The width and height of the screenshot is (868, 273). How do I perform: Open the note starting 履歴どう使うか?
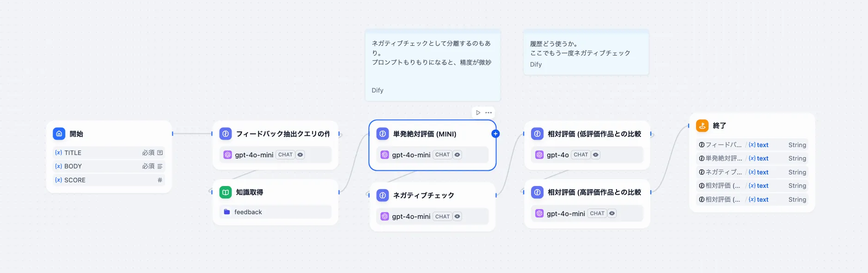(x=586, y=52)
